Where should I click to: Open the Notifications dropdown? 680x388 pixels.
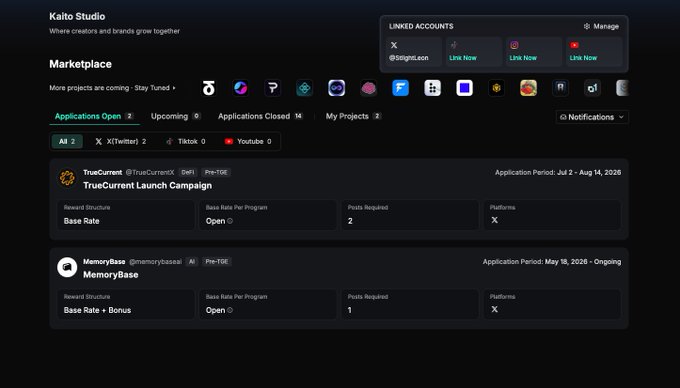point(592,117)
